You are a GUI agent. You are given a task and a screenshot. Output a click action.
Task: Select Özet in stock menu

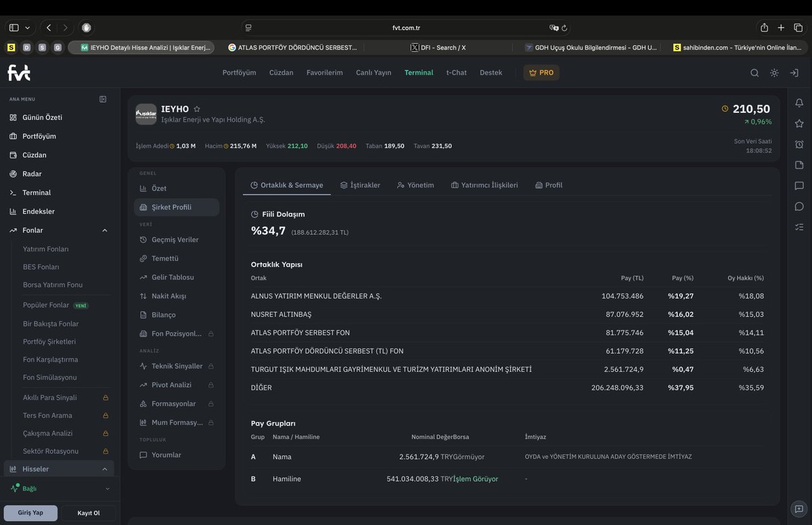coord(159,189)
